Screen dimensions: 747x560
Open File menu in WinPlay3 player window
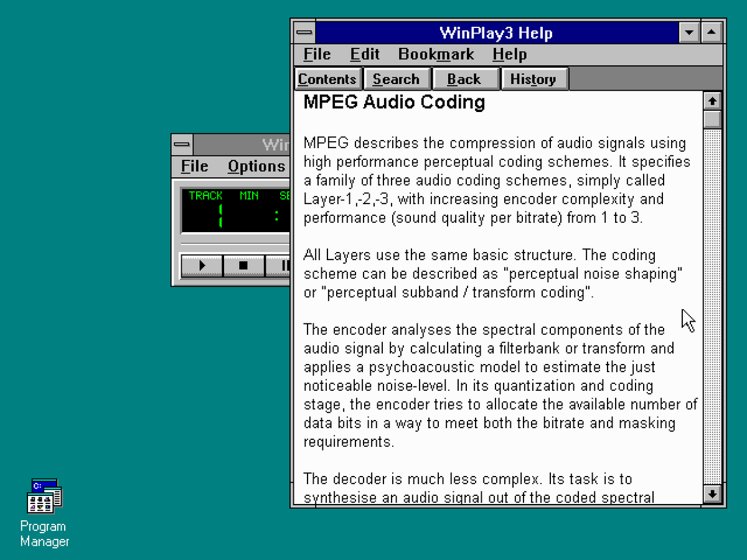(x=194, y=166)
